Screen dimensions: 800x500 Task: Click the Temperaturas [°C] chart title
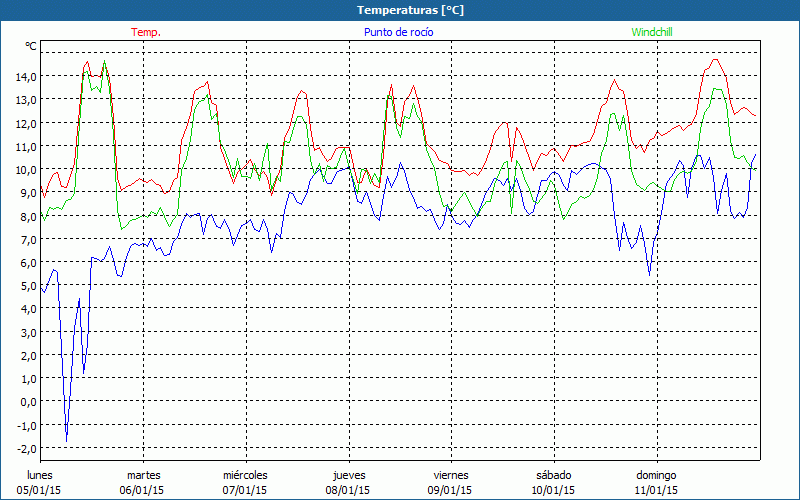(410, 10)
